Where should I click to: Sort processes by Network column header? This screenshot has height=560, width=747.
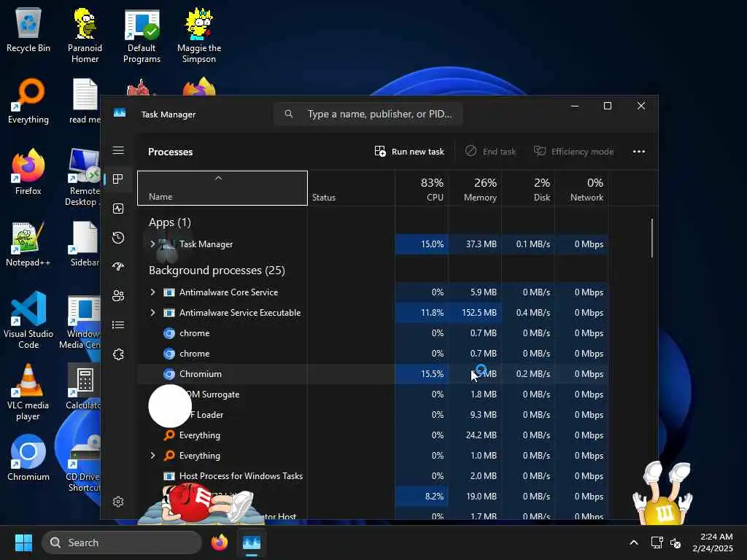click(581, 188)
